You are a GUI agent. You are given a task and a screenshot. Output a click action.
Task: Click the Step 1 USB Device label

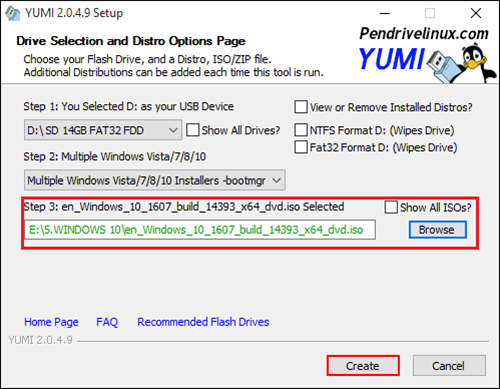pos(128,107)
